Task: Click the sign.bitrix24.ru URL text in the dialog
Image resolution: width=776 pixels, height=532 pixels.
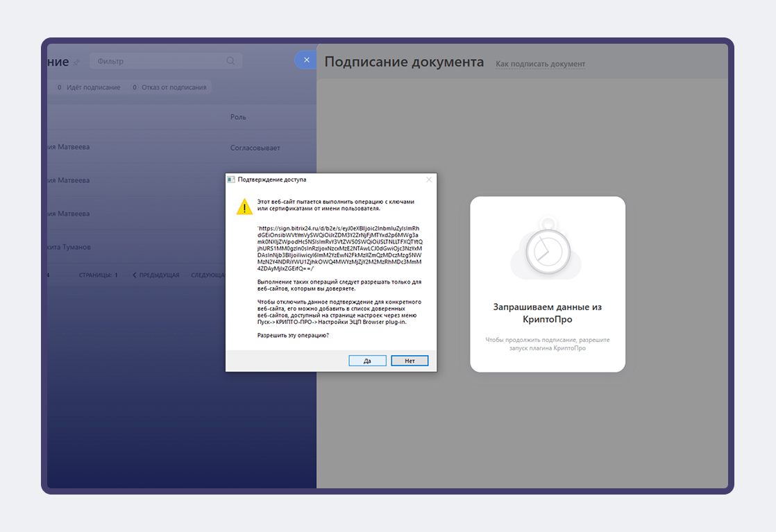Action: click(x=339, y=249)
